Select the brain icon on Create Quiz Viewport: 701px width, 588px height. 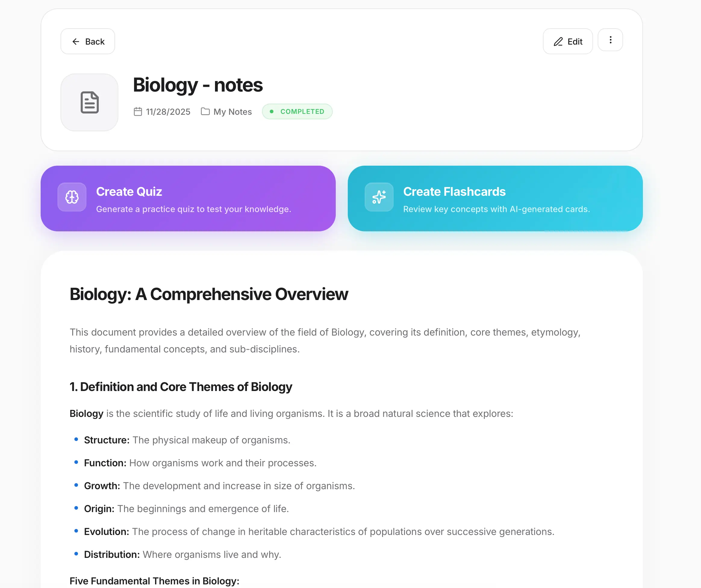(x=72, y=197)
